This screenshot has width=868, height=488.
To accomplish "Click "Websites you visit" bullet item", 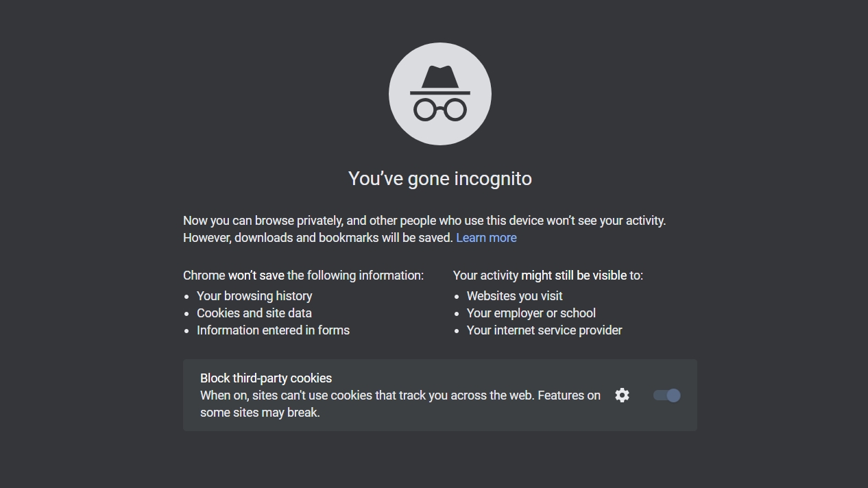I will point(514,296).
